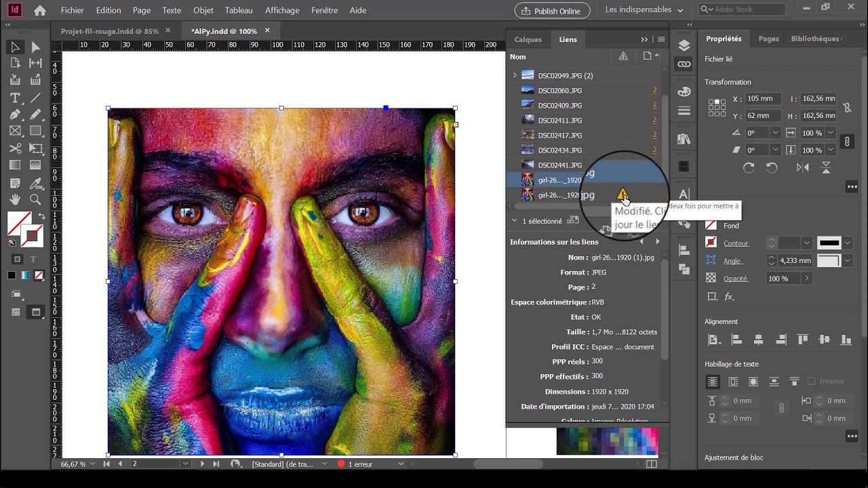The width and height of the screenshot is (868, 488).
Task: Swap fill and stroke colors
Action: [x=41, y=217]
